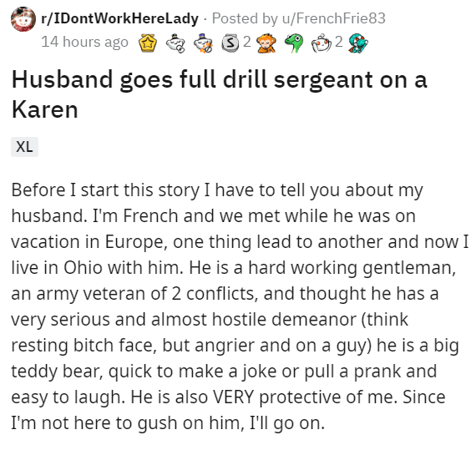Click the teal dancing snoo award
Screen dimensions: 476x450
[358, 43]
